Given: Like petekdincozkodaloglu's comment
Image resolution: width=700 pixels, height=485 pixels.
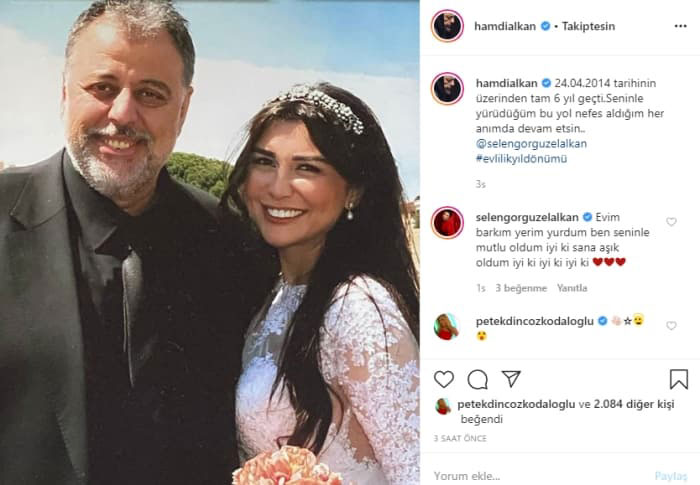Looking at the screenshot, I should [x=671, y=326].
